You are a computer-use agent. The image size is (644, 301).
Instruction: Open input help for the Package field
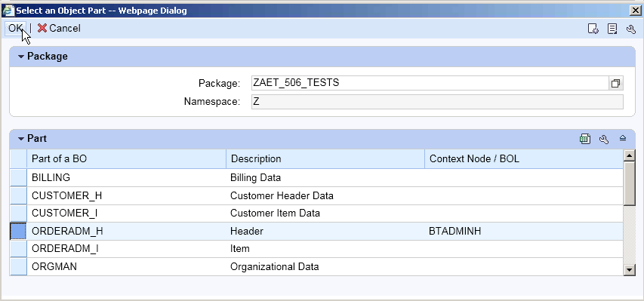615,84
